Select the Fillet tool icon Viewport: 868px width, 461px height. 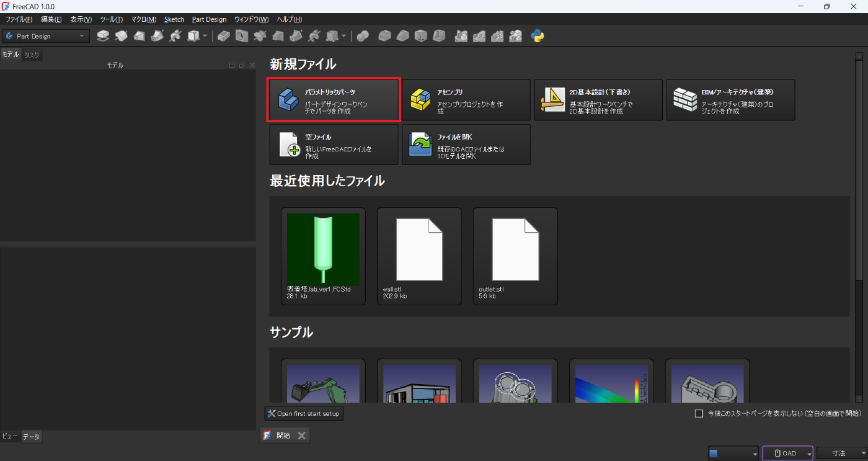pos(385,36)
